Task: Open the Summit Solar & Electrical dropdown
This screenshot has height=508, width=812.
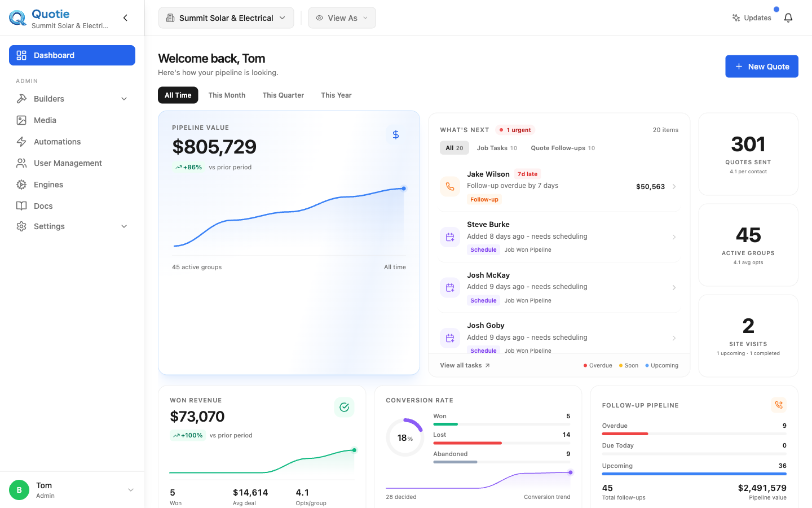Action: [226, 18]
